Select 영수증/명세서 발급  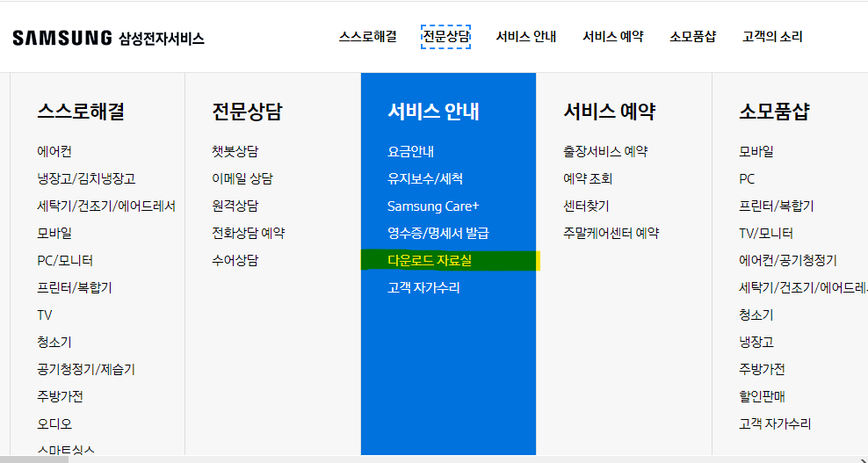[x=438, y=233]
